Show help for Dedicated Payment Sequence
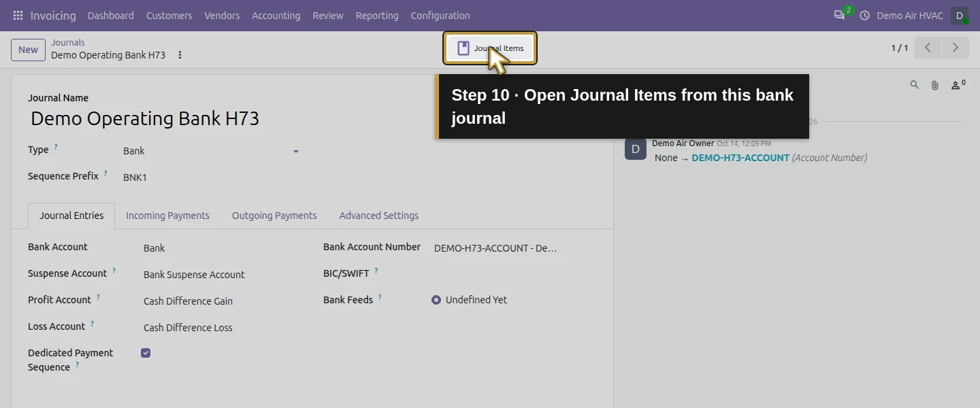This screenshot has width=980, height=408. coord(77,364)
